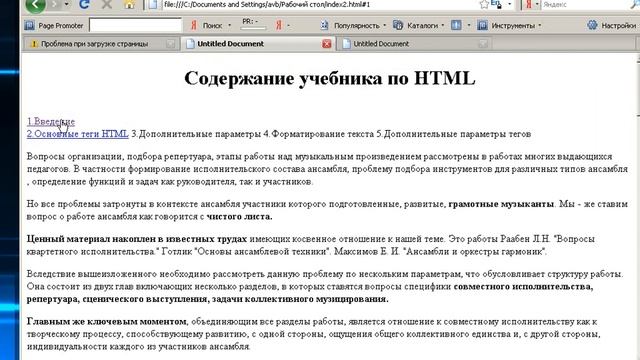Check the PR: rank indicator
The width and height of the screenshot is (640, 360).
252,24
